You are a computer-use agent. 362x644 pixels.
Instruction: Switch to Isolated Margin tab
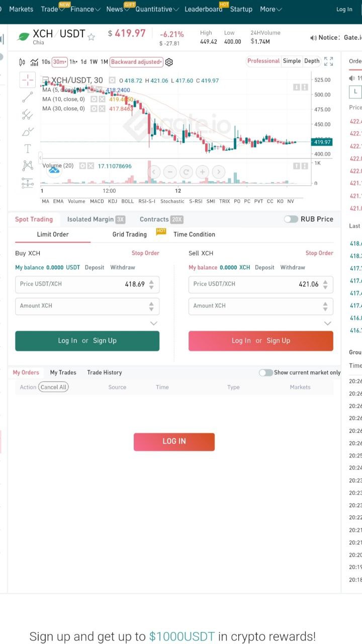(96, 219)
